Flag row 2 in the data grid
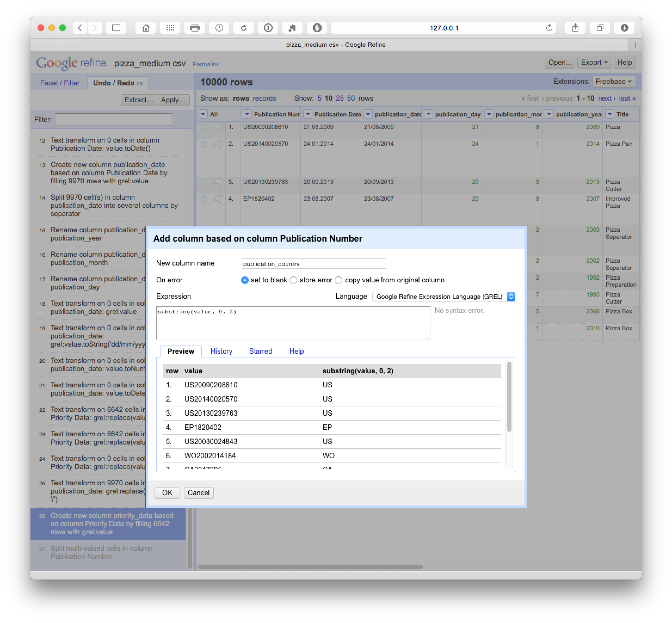The height and width of the screenshot is (623, 672). (x=218, y=144)
